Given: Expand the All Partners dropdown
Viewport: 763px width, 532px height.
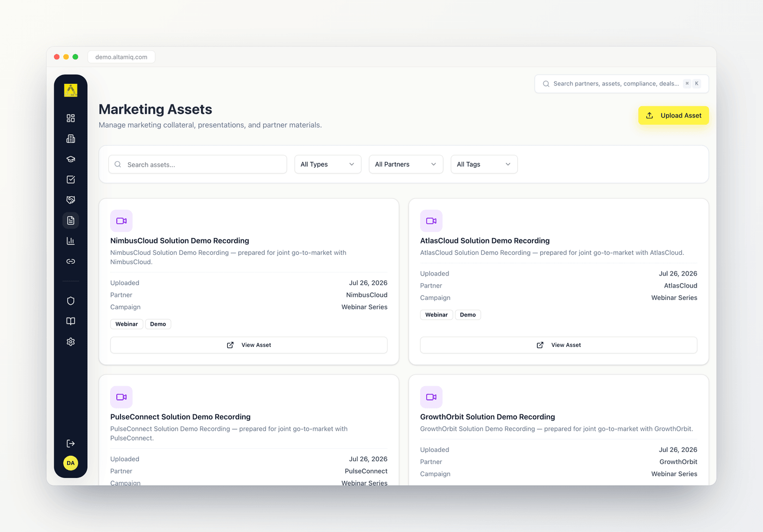Looking at the screenshot, I should pos(406,164).
